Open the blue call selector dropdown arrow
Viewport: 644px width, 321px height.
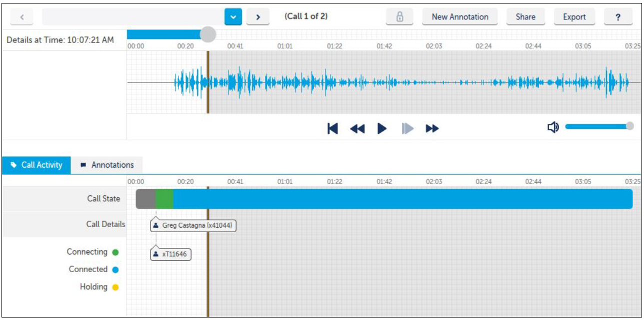pyautogui.click(x=233, y=16)
